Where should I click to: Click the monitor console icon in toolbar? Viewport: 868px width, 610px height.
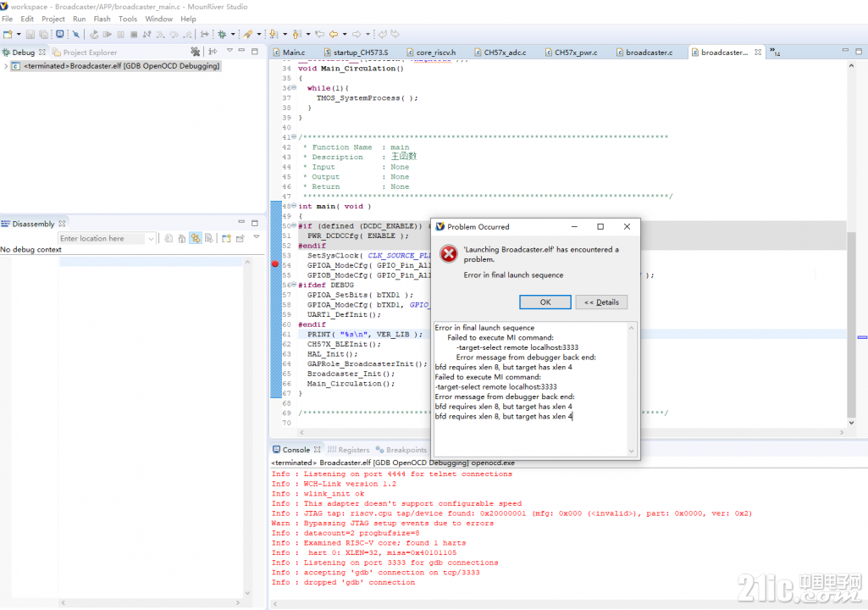click(60, 35)
